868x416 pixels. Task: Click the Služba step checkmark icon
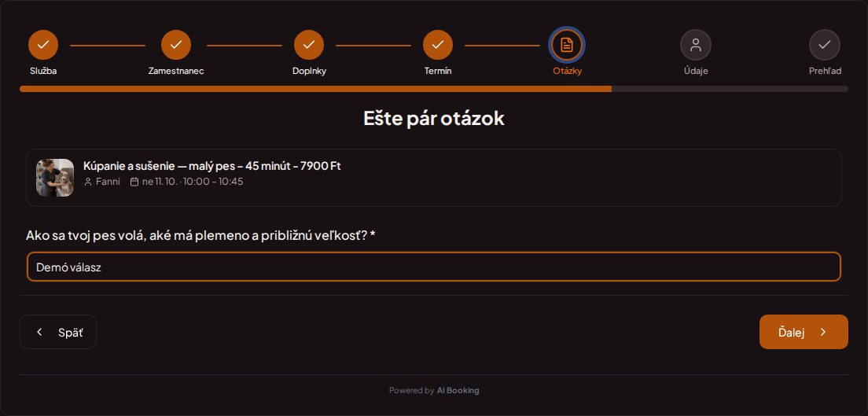tap(43, 45)
